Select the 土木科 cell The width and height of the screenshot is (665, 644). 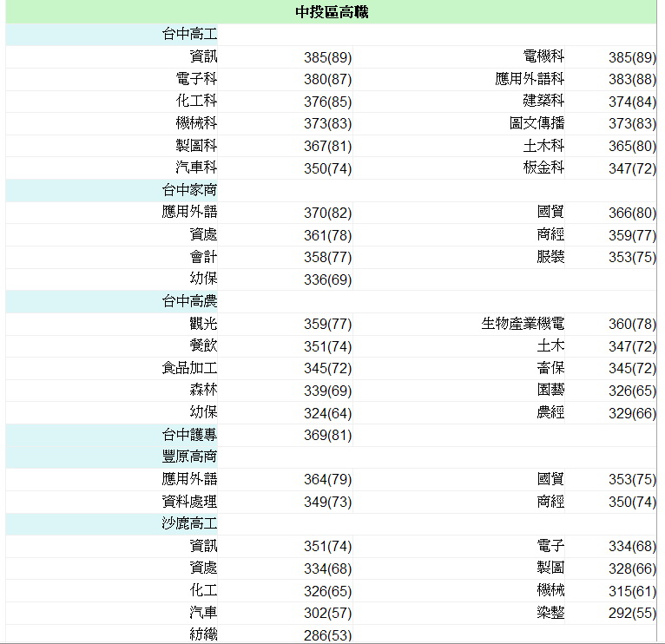[543, 146]
